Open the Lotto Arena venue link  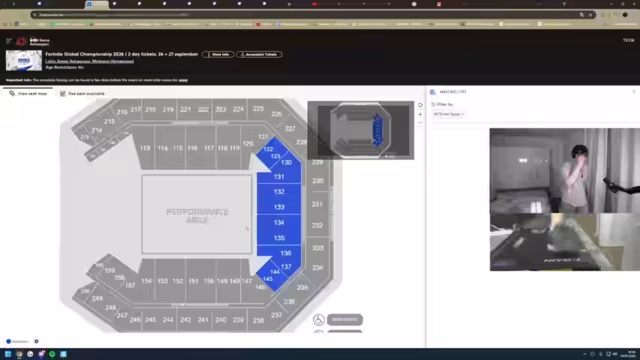click(89, 61)
